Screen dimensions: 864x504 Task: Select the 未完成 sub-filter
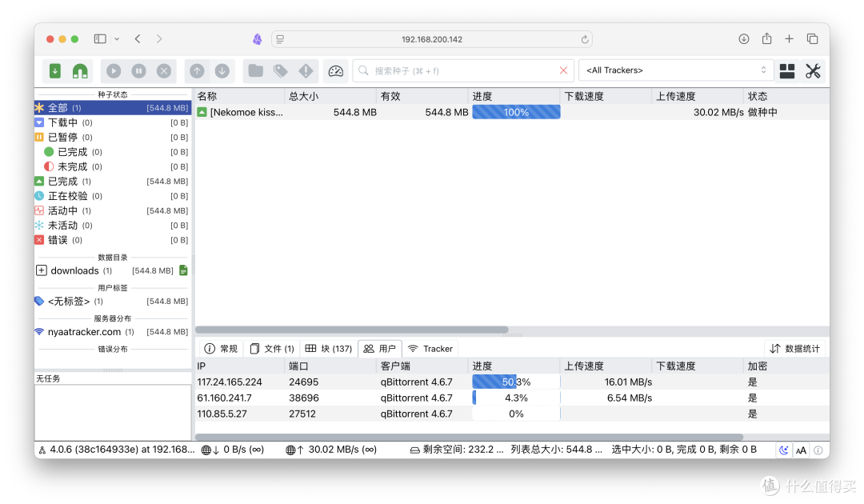tap(113, 166)
